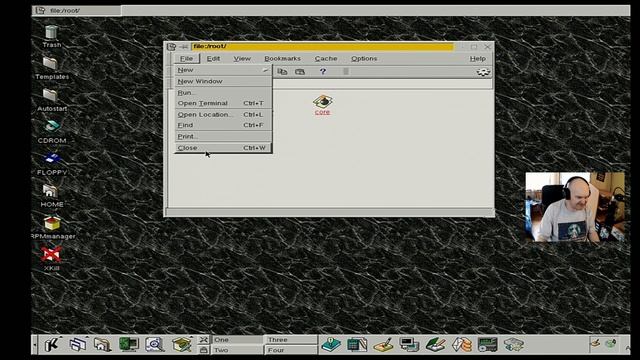Image resolution: width=640 pixels, height=360 pixels.
Task: Click the lock screen button in the panel
Action: [x=204, y=350]
